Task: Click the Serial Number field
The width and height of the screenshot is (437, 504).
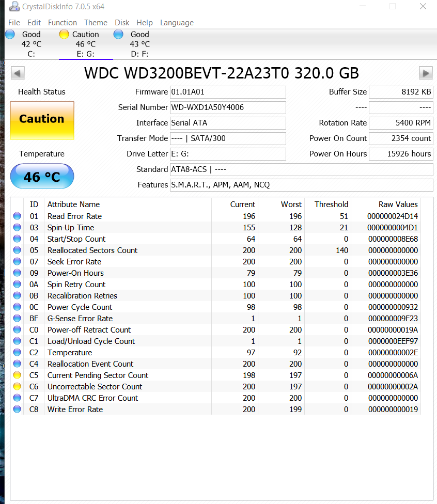Action: [228, 107]
